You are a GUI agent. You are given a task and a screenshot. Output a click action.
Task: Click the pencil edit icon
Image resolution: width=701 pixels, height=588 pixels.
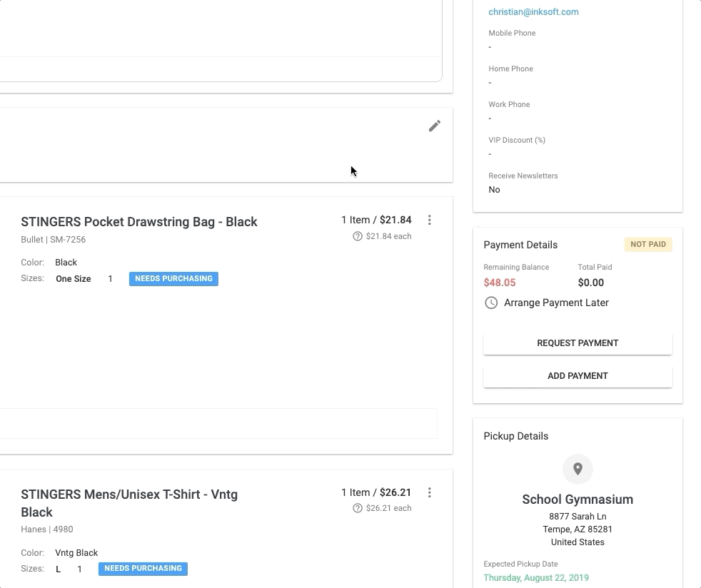[434, 126]
